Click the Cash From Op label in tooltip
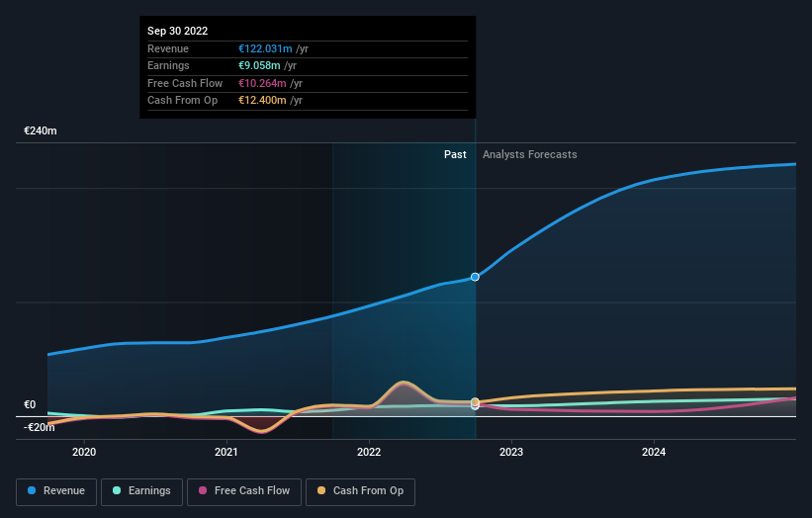 tap(182, 101)
